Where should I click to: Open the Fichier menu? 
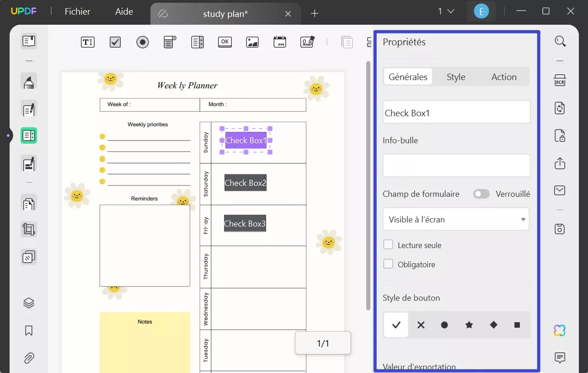coord(78,12)
